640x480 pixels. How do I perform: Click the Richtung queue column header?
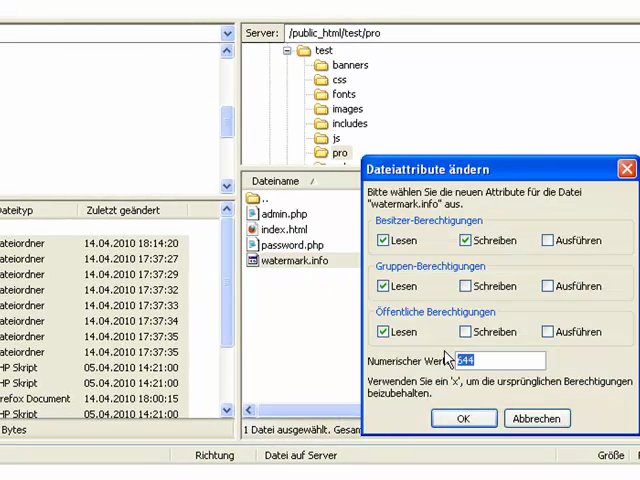(x=214, y=455)
